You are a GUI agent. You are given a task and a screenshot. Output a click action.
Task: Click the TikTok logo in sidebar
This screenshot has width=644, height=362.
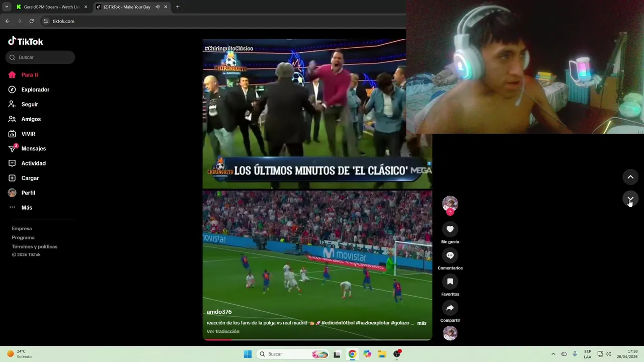(x=26, y=41)
